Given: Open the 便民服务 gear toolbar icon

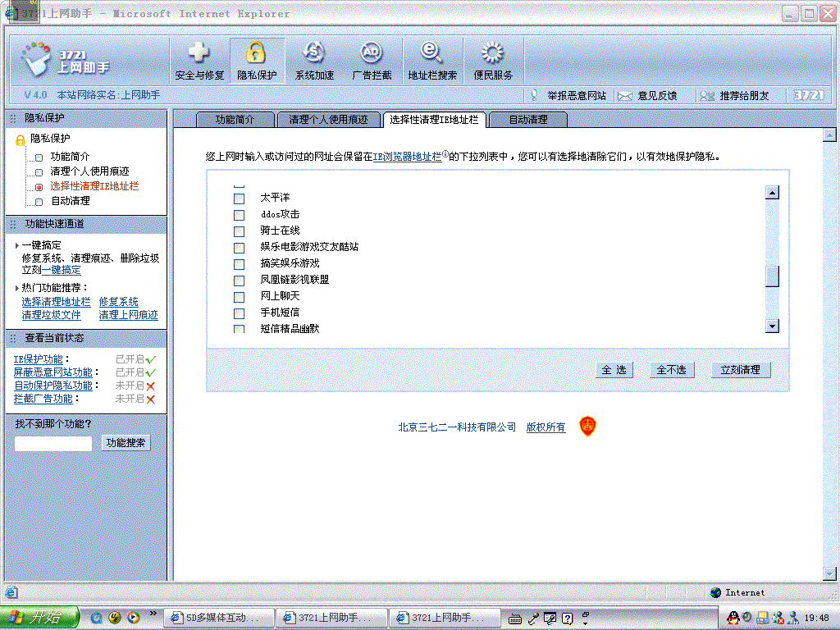Looking at the screenshot, I should pos(493,61).
